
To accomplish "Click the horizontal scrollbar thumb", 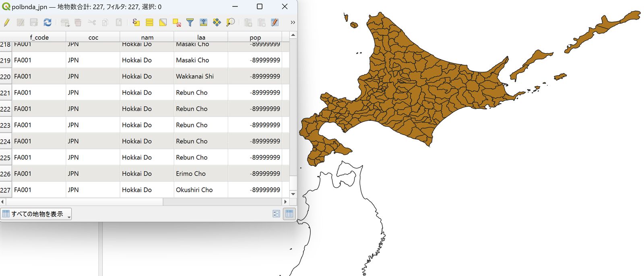I will tap(84, 201).
